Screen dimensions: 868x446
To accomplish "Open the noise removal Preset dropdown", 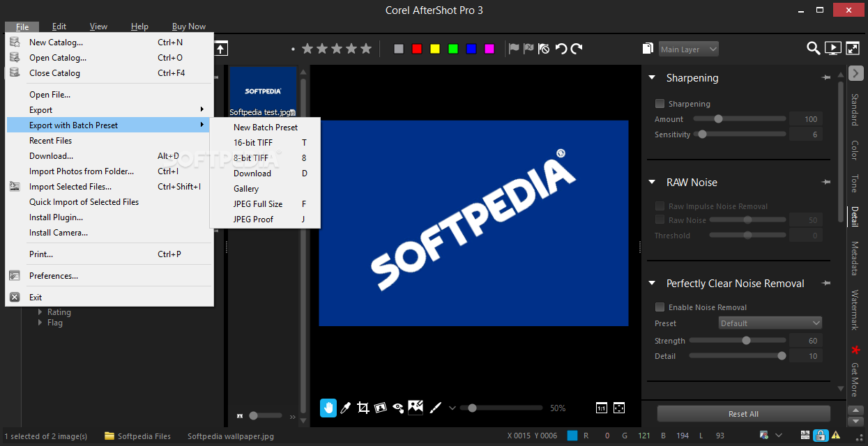I will (x=770, y=323).
